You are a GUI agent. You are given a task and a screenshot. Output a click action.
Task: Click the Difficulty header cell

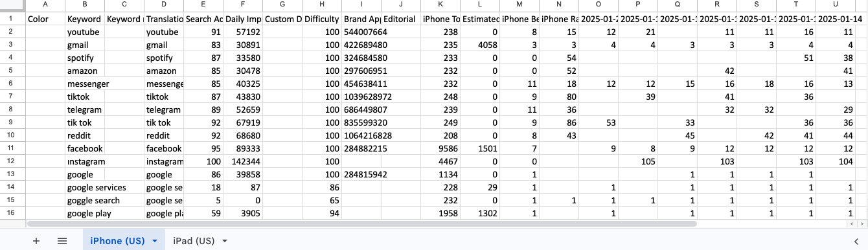[322, 19]
